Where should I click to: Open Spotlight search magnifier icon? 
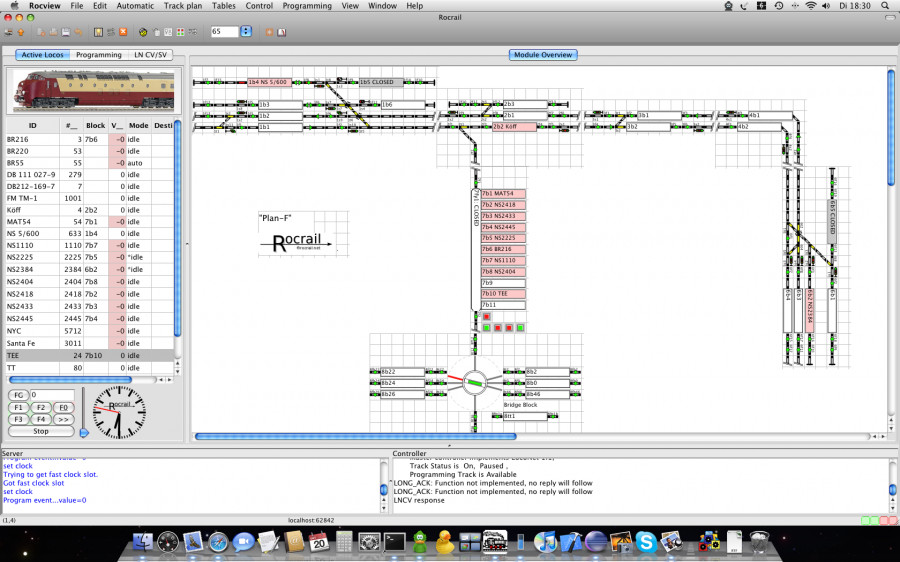coord(885,6)
